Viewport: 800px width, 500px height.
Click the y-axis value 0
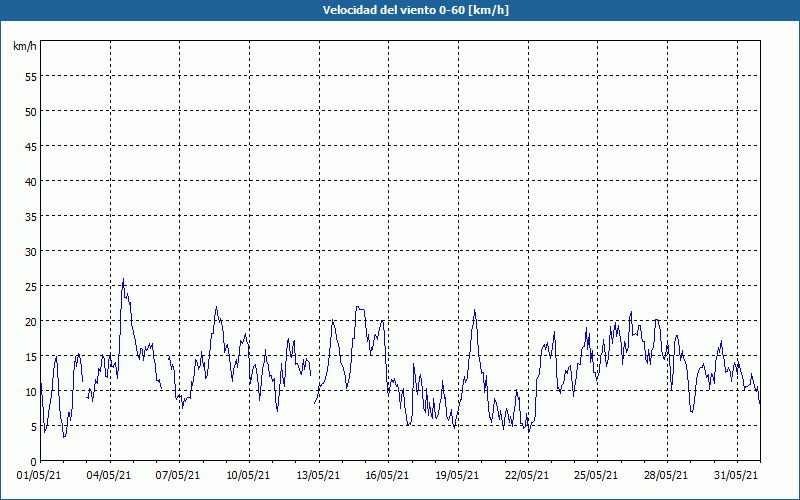(34, 462)
